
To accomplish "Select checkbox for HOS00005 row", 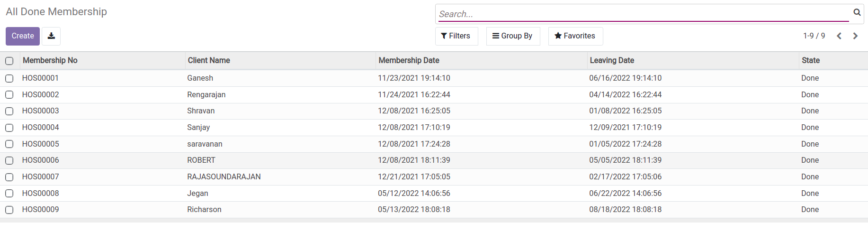I will [x=9, y=144].
